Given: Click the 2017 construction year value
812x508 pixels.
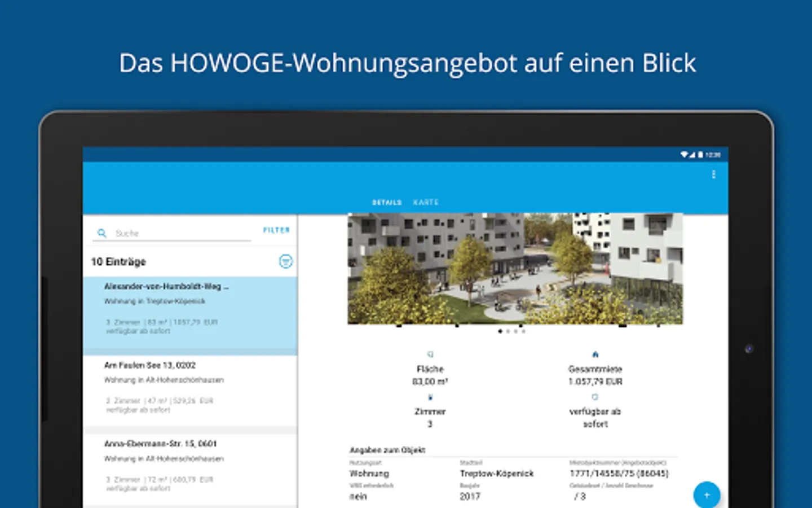Looking at the screenshot, I should pyautogui.click(x=470, y=497).
